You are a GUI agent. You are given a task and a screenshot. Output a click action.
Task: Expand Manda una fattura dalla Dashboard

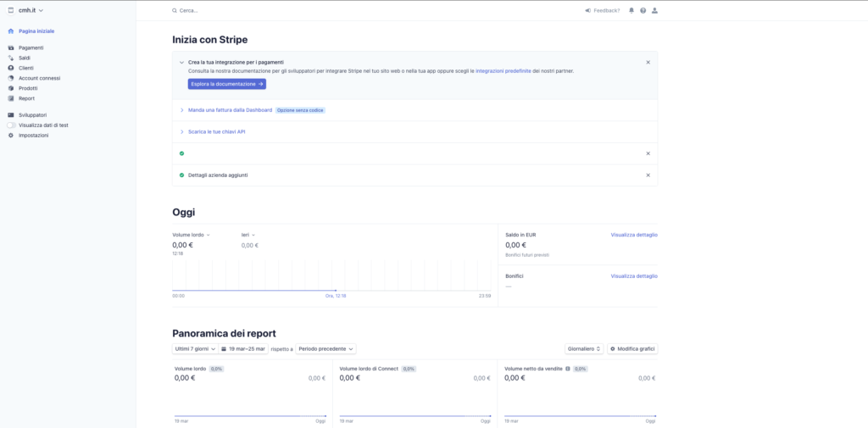[x=230, y=110]
